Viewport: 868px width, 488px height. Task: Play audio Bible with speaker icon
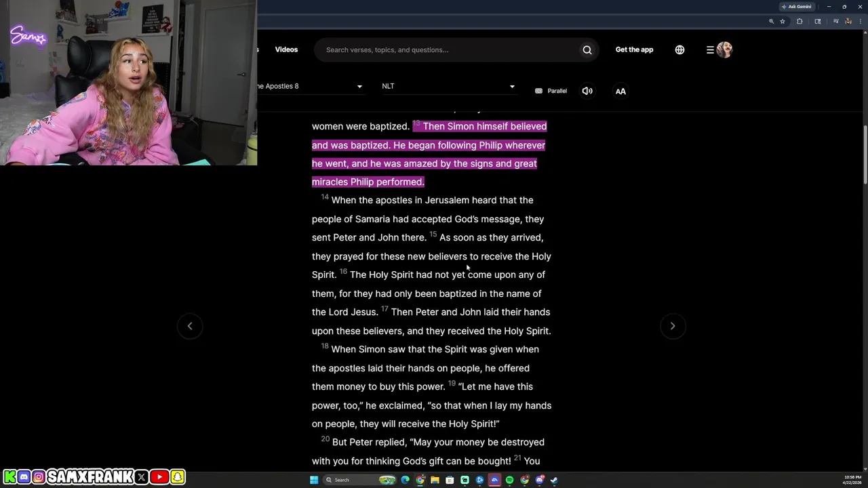pos(587,91)
